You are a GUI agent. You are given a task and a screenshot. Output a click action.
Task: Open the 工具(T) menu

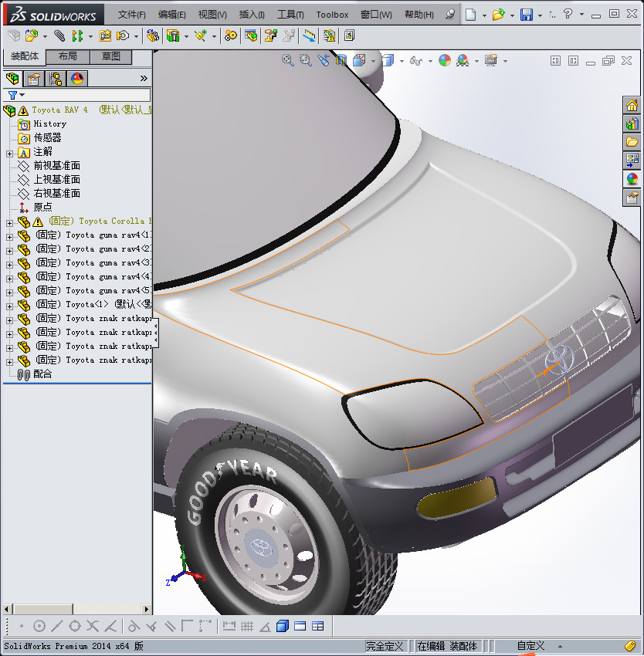click(290, 15)
